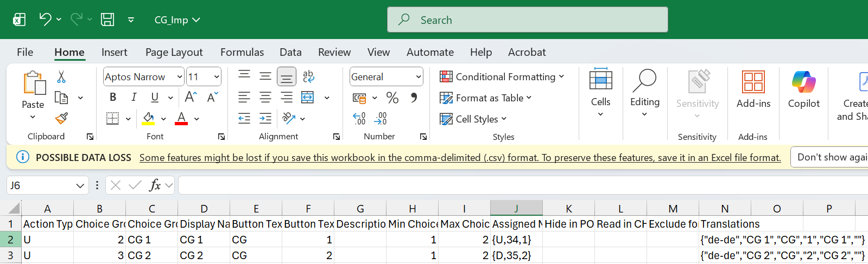Screen dimensions: 868x264
Task: Click the Save icon in title bar
Action: pos(108,20)
